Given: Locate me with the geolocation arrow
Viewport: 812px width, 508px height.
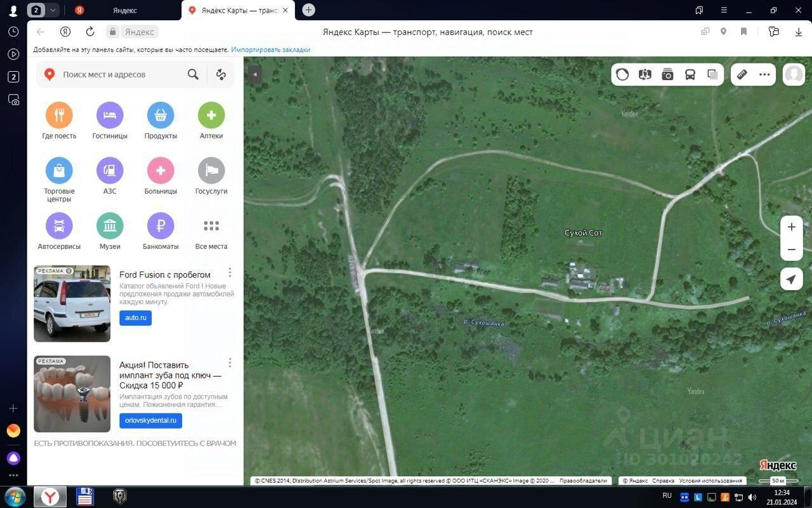Looking at the screenshot, I should (x=792, y=279).
